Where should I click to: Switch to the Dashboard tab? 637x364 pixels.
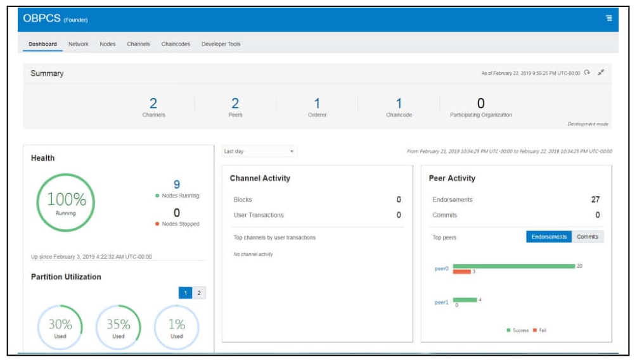(42, 44)
